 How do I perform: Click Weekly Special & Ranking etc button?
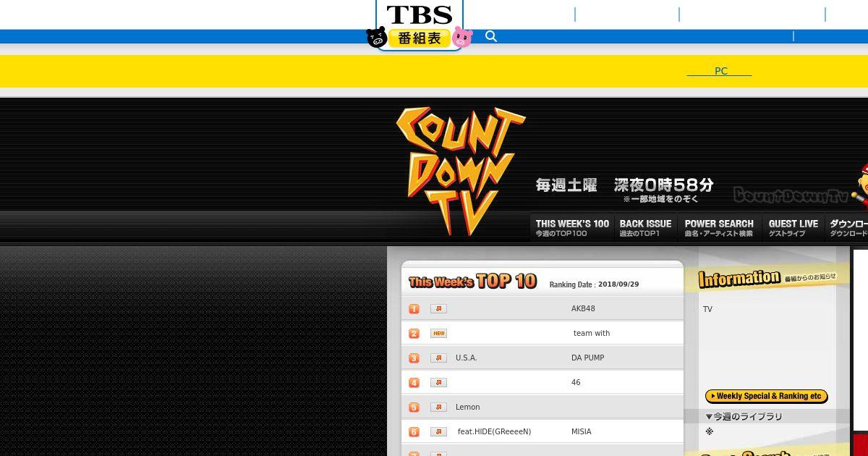[767, 396]
